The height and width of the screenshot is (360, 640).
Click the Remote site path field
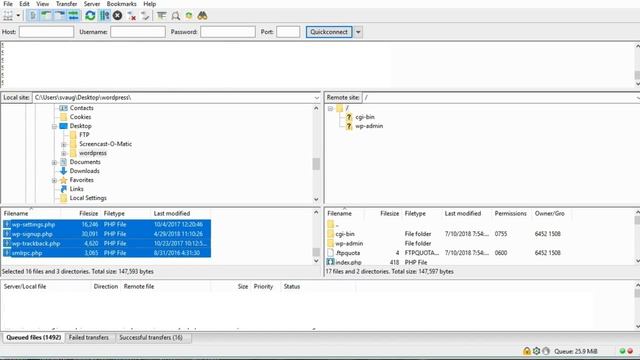(500, 98)
